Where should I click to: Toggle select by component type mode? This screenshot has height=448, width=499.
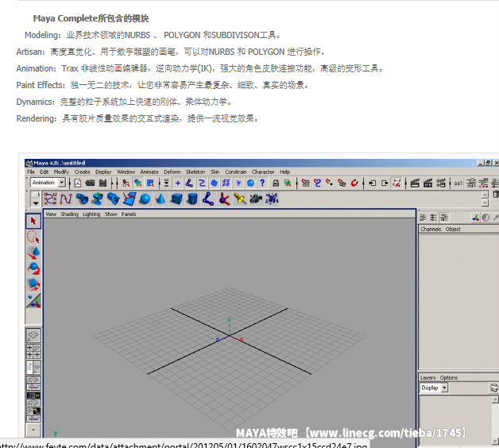pyautogui.click(x=150, y=183)
